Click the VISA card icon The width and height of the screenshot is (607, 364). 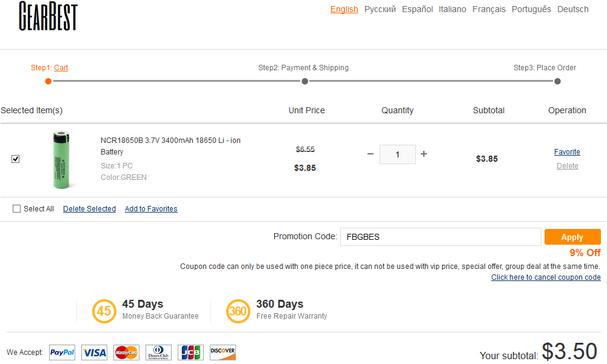(94, 352)
